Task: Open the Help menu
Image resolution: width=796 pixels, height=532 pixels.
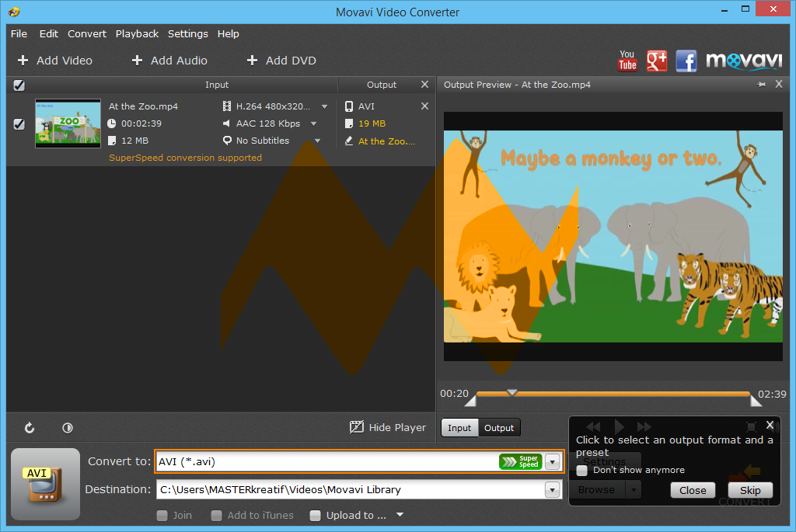Action: point(228,33)
